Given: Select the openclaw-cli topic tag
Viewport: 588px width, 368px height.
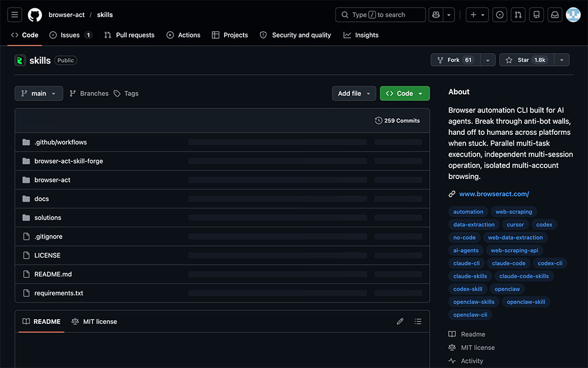Looking at the screenshot, I should click(x=470, y=314).
